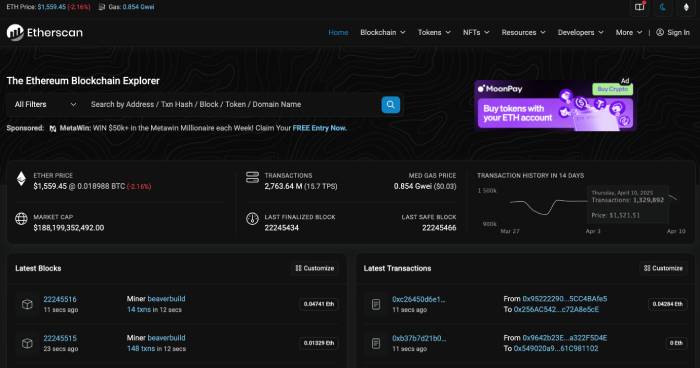
Task: Open beaverbuild miner for block 22245516
Action: click(166, 299)
